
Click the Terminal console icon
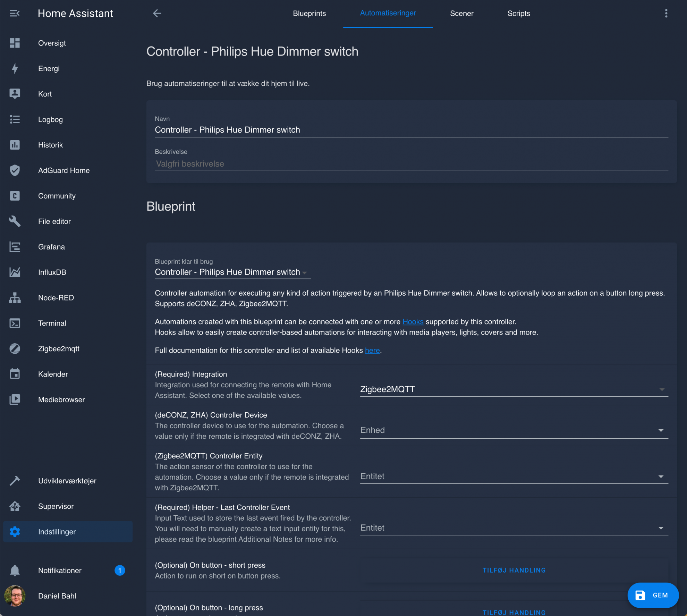click(15, 323)
